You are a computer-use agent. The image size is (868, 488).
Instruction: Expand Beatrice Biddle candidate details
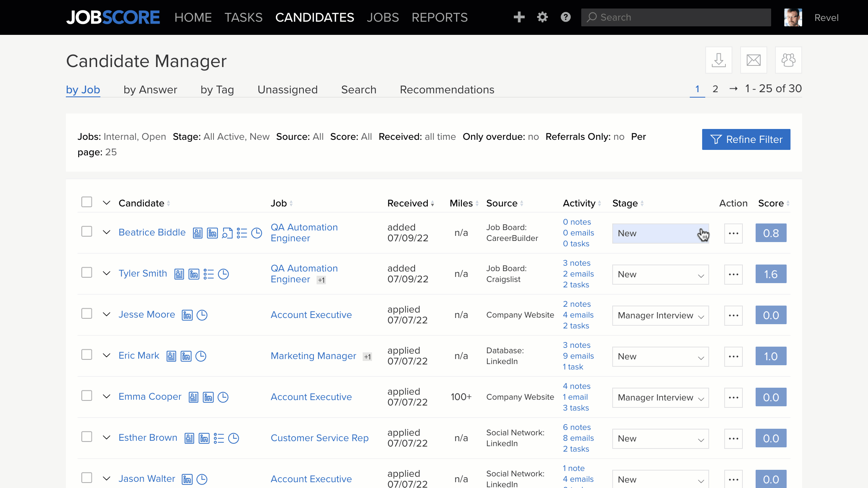coord(105,232)
